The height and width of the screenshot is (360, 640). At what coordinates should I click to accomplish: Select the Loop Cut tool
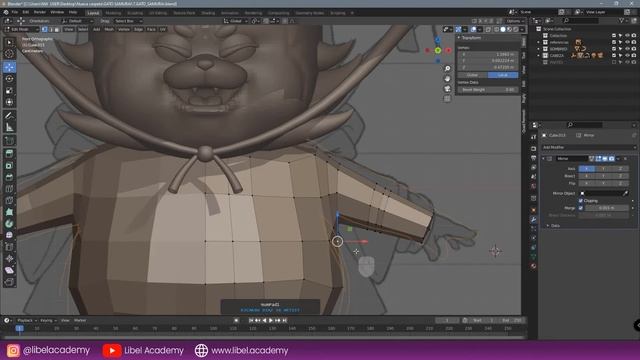point(9,189)
